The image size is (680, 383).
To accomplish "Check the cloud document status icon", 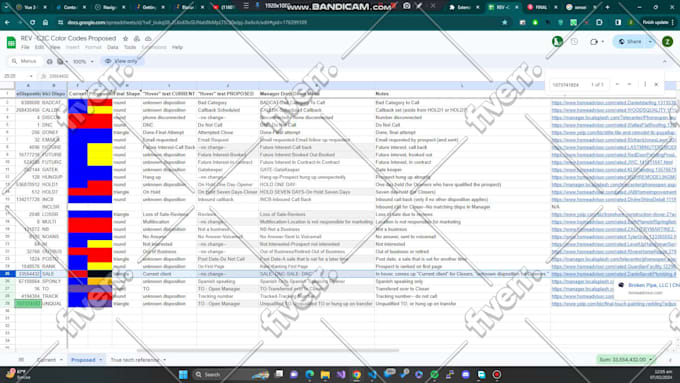I will point(148,39).
